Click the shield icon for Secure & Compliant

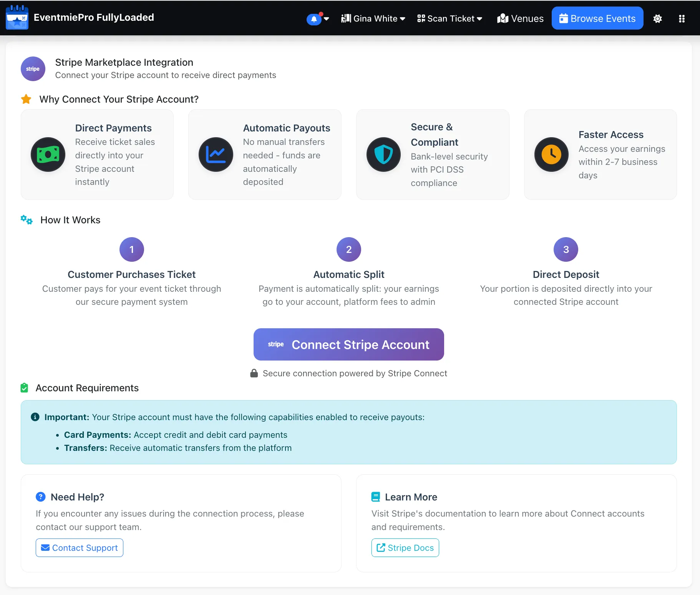(x=383, y=155)
